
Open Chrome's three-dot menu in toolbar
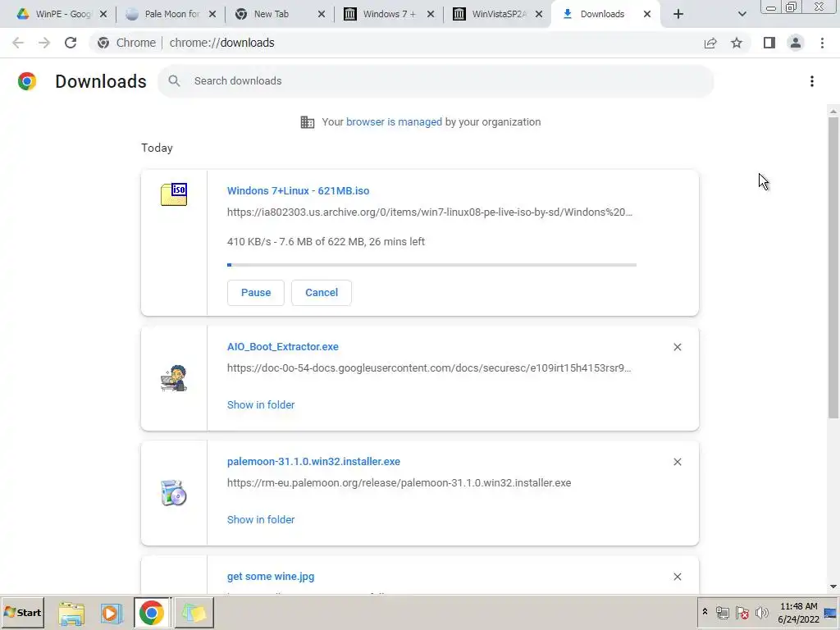pyautogui.click(x=822, y=43)
